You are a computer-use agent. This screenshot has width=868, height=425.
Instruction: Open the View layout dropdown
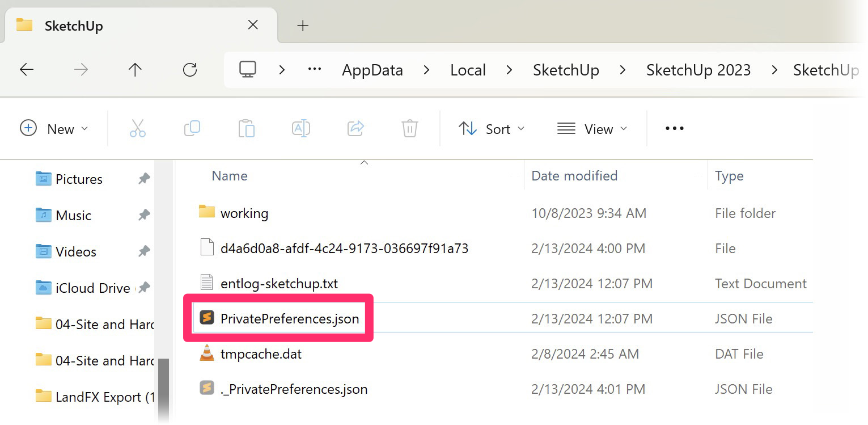pyautogui.click(x=592, y=129)
